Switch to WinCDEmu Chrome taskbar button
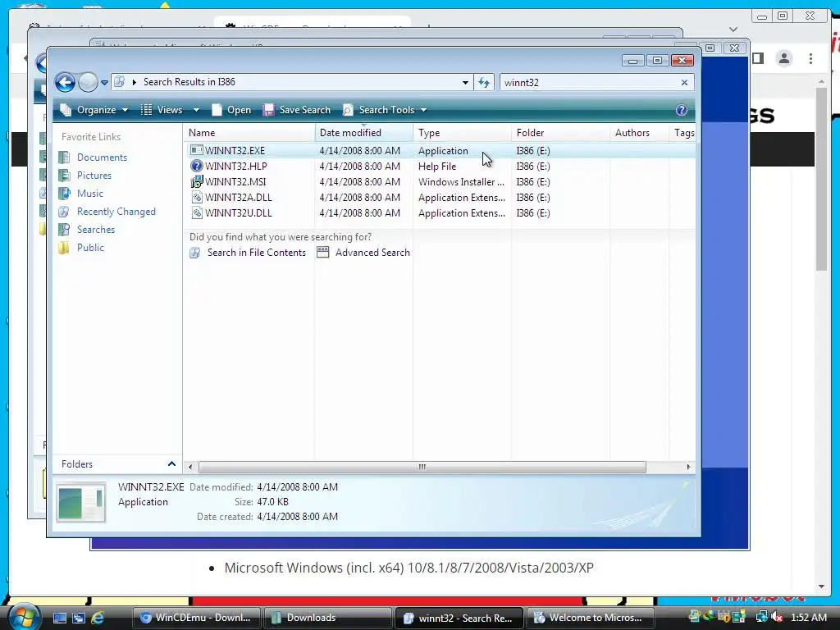The image size is (840, 630). pos(196,618)
